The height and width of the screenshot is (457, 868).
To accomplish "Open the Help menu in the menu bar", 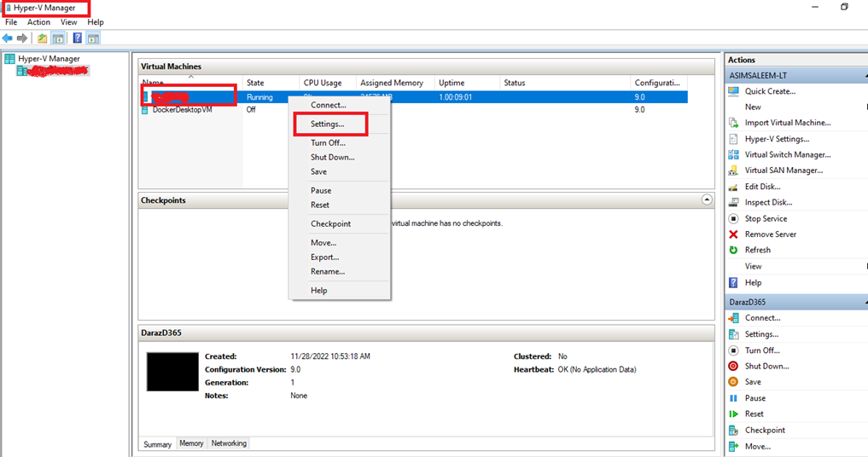I will click(96, 22).
